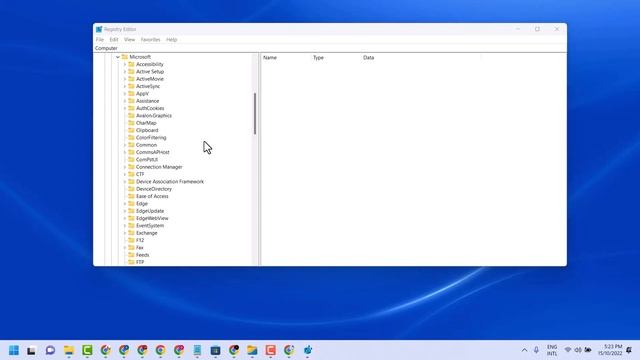Viewport: 640px width, 360px height.
Task: Open the clock and date flyout
Action: [x=610, y=350]
